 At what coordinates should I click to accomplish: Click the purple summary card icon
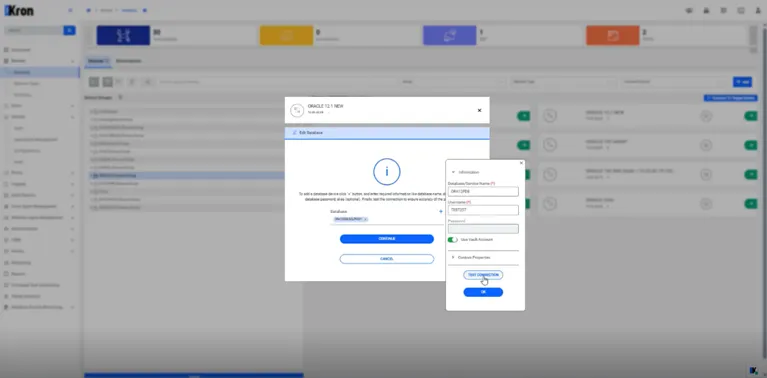(x=450, y=35)
